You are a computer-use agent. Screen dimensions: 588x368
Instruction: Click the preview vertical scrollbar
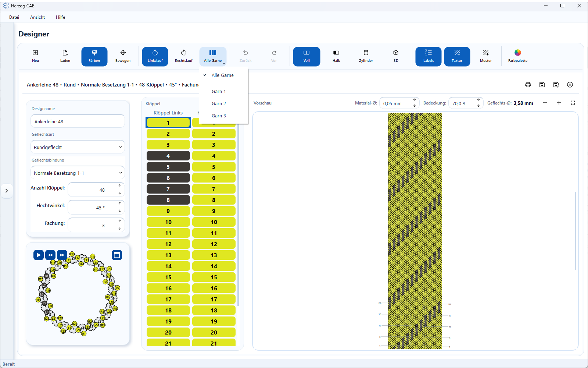[576, 231]
